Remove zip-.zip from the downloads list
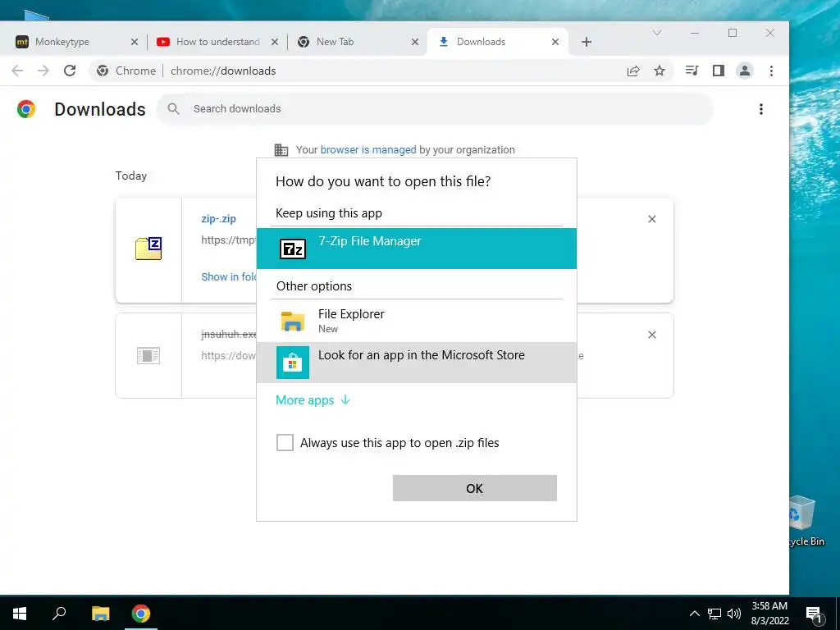Image resolution: width=840 pixels, height=630 pixels. (x=652, y=219)
